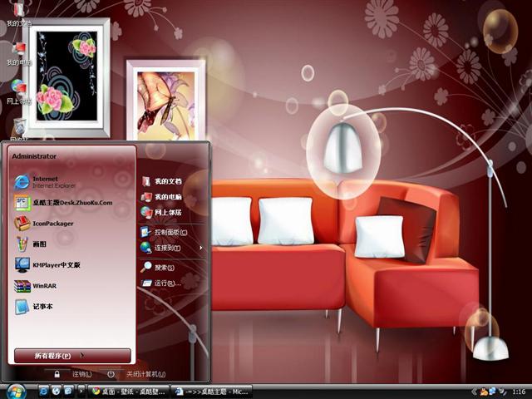
Task: Switch to 桌酷主题 - Mic... taskbar window
Action: tap(211, 392)
